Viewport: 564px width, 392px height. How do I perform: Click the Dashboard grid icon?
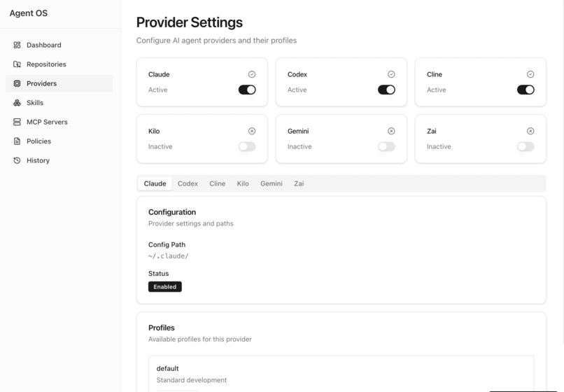click(x=17, y=45)
